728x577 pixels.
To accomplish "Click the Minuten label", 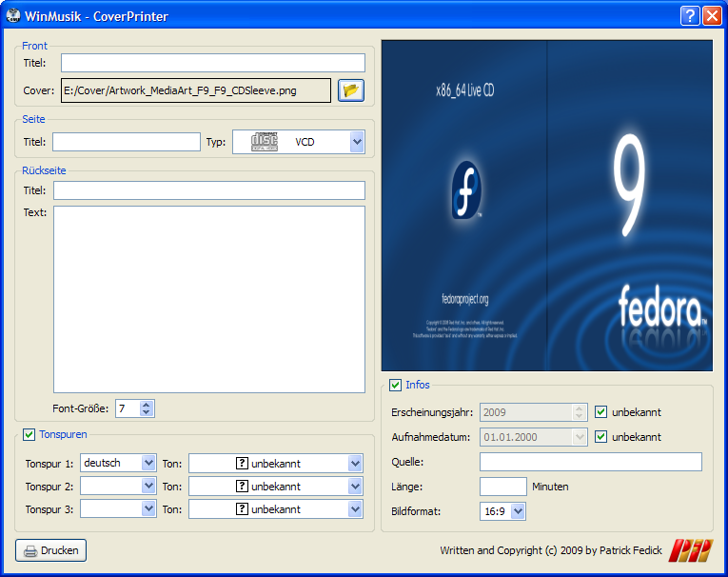I will 550,487.
